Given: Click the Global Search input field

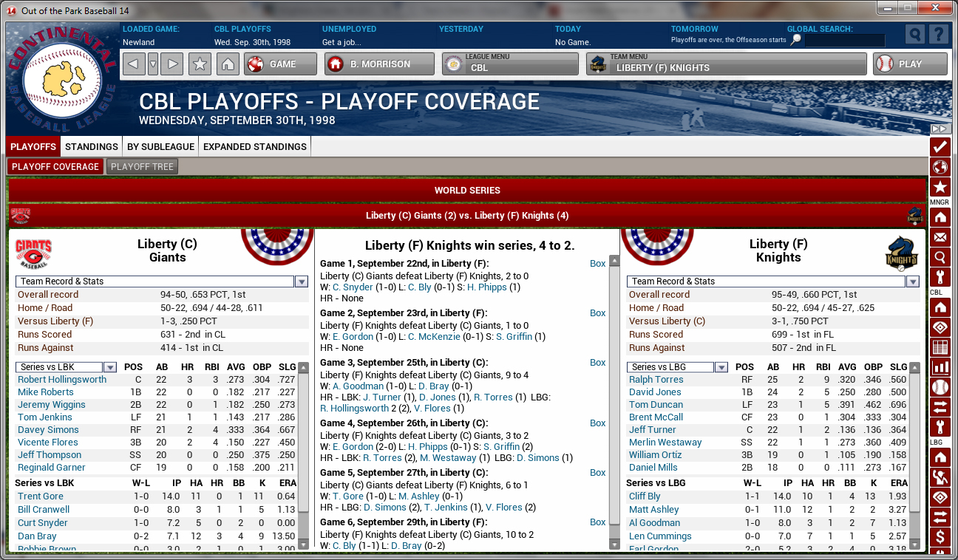Looking at the screenshot, I should point(844,41).
